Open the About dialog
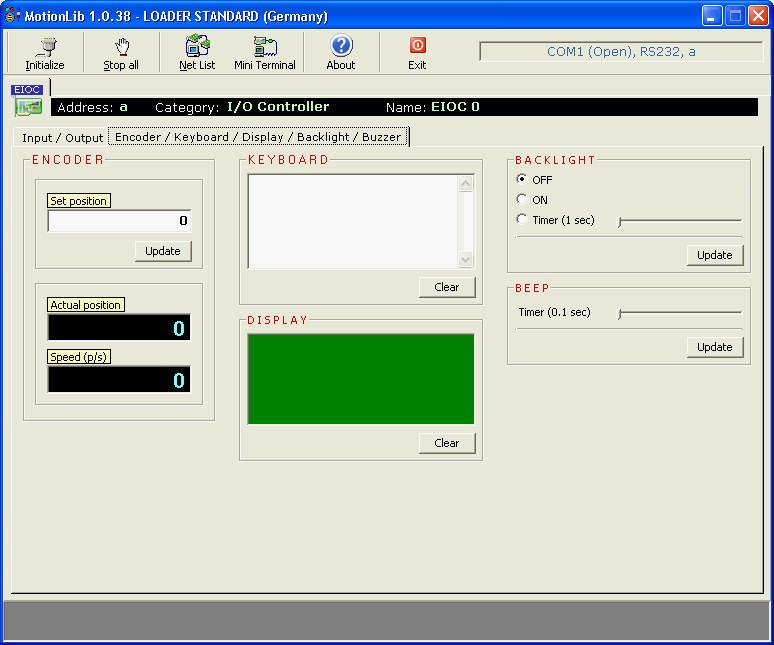 [x=341, y=53]
